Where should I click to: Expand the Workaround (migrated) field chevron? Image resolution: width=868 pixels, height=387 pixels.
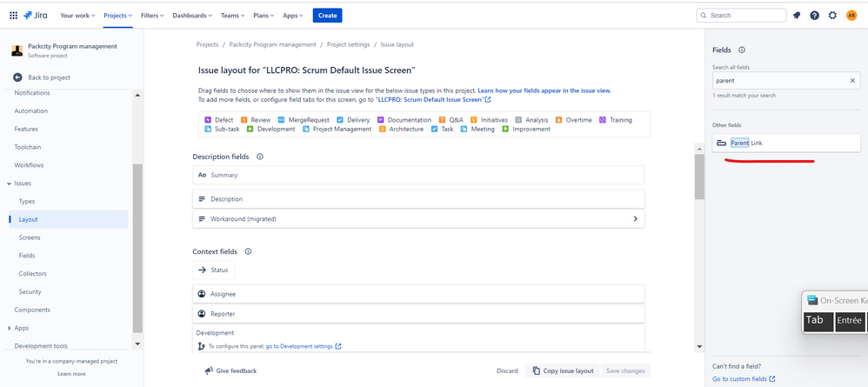tap(635, 218)
